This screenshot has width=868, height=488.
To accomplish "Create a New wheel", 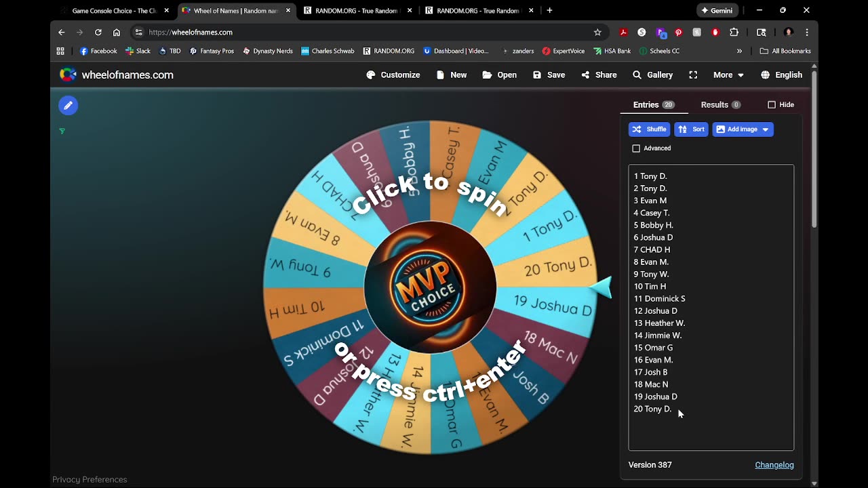I will 452,75.
